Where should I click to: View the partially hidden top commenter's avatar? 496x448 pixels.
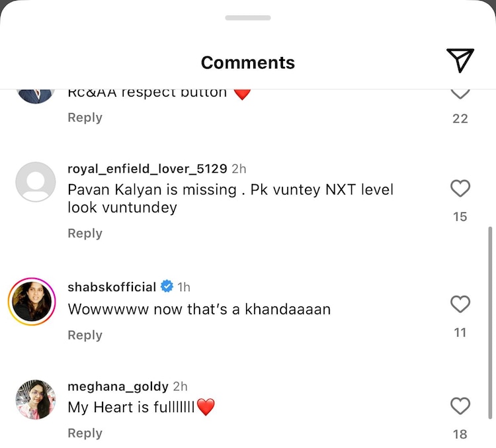tap(36, 96)
